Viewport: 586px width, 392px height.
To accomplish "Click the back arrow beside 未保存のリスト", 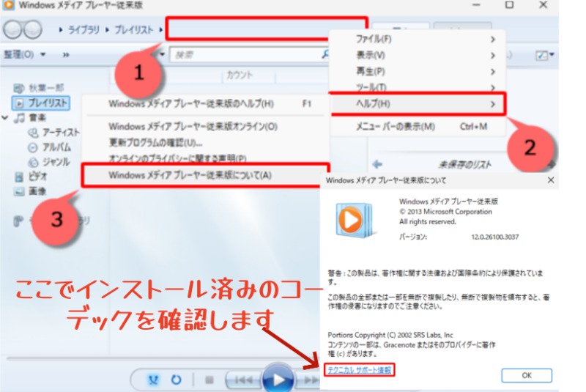I will 377,164.
